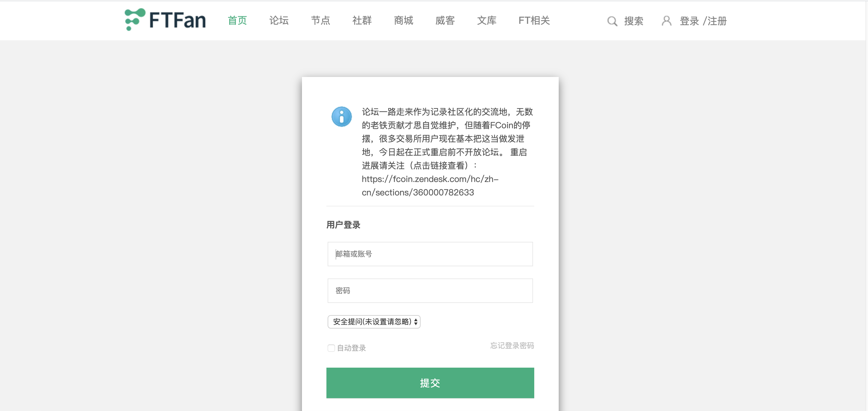This screenshot has height=411, width=868.
Task: Focus the 邮箱或账号 input field
Action: point(430,254)
